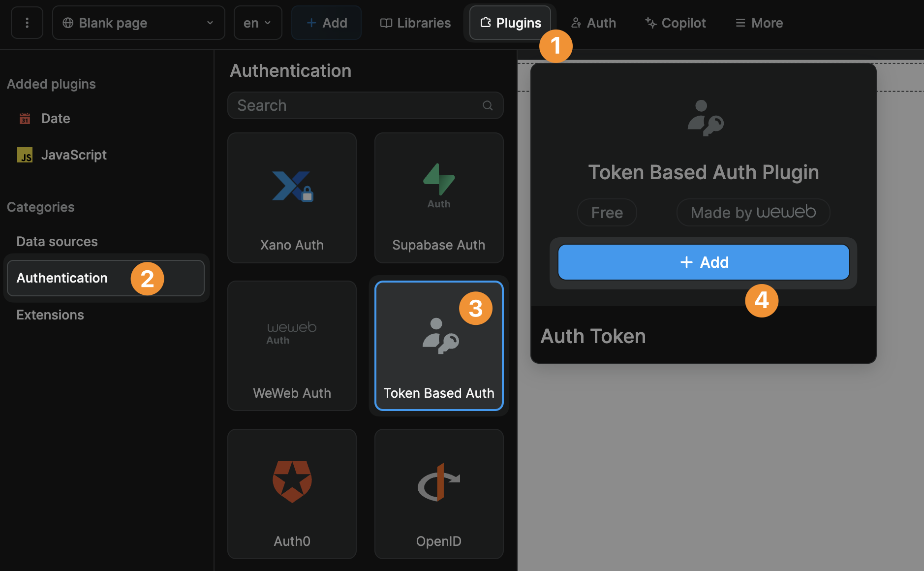This screenshot has height=571, width=924.
Task: Click the kebab menu in top-left corner
Action: [x=27, y=23]
